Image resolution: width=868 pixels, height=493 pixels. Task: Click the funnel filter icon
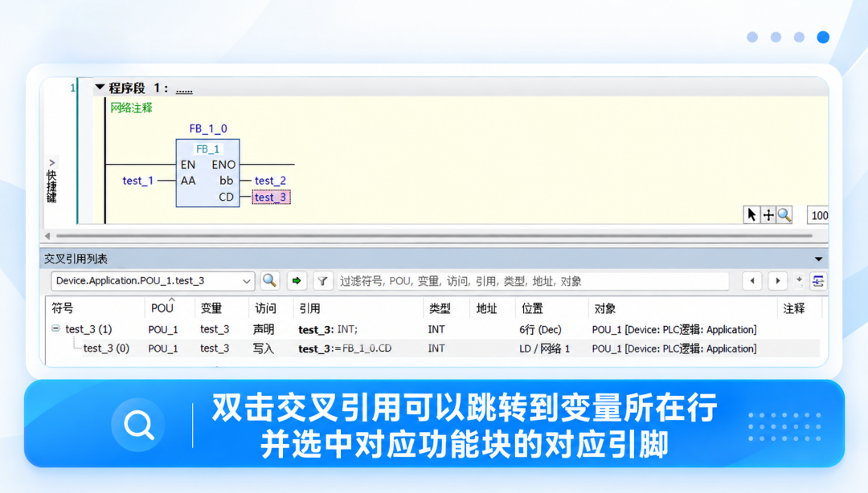[322, 281]
